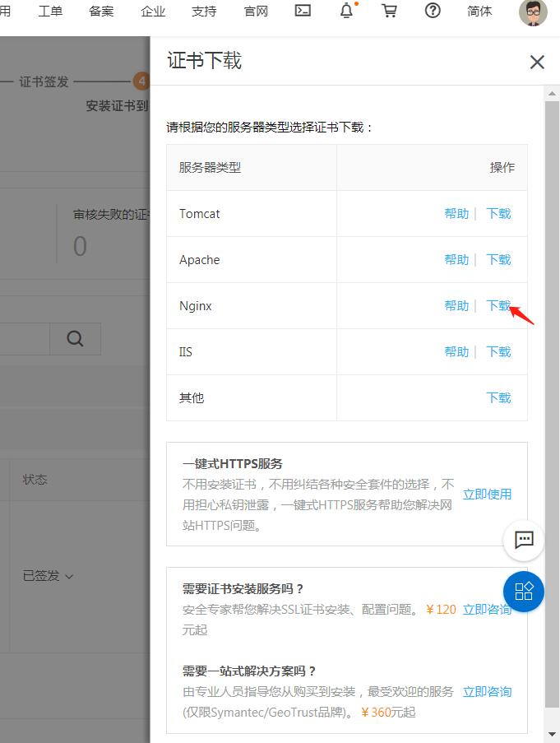560x743 pixels.
Task: Download the IIS certificate
Action: click(x=498, y=352)
